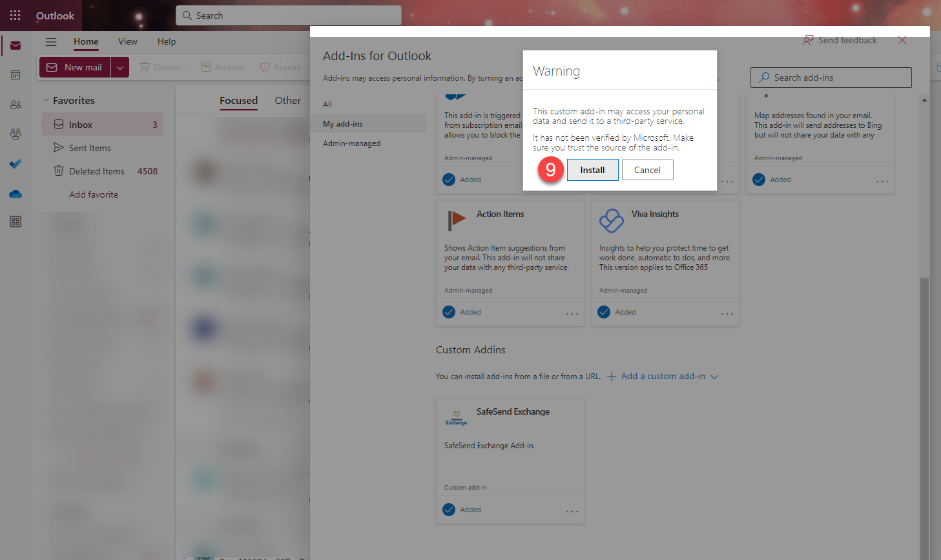Open the app launcher waffle icon
This screenshot has height=560, width=941.
pyautogui.click(x=16, y=16)
